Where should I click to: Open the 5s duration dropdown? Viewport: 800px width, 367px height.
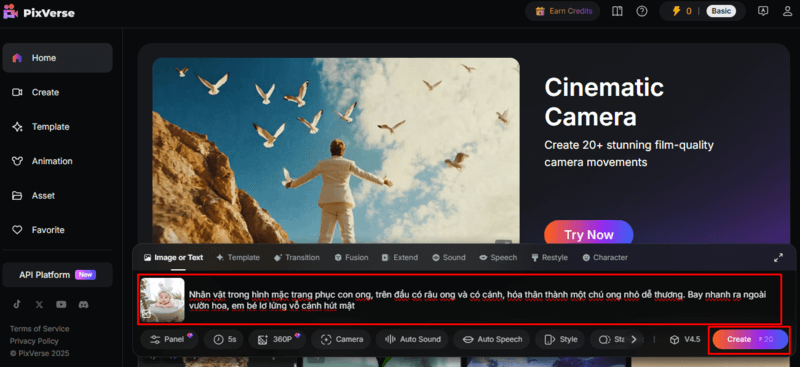point(223,339)
